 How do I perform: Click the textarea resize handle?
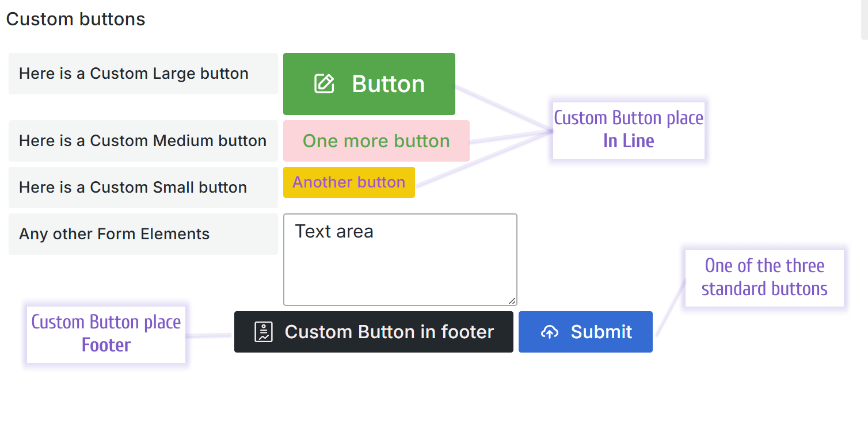512,300
